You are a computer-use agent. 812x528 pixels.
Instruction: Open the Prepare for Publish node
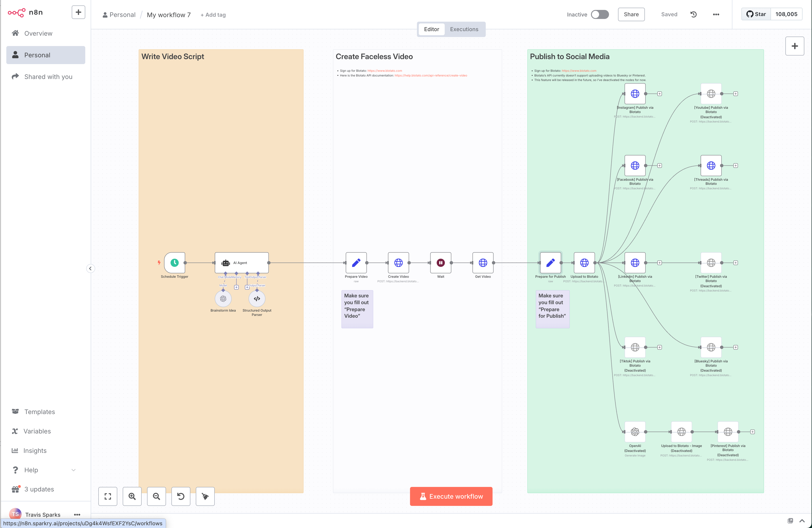click(x=551, y=262)
